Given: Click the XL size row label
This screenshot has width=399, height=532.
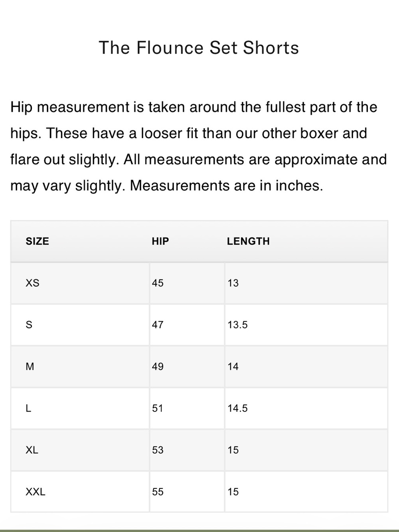Looking at the screenshot, I should click(32, 450).
